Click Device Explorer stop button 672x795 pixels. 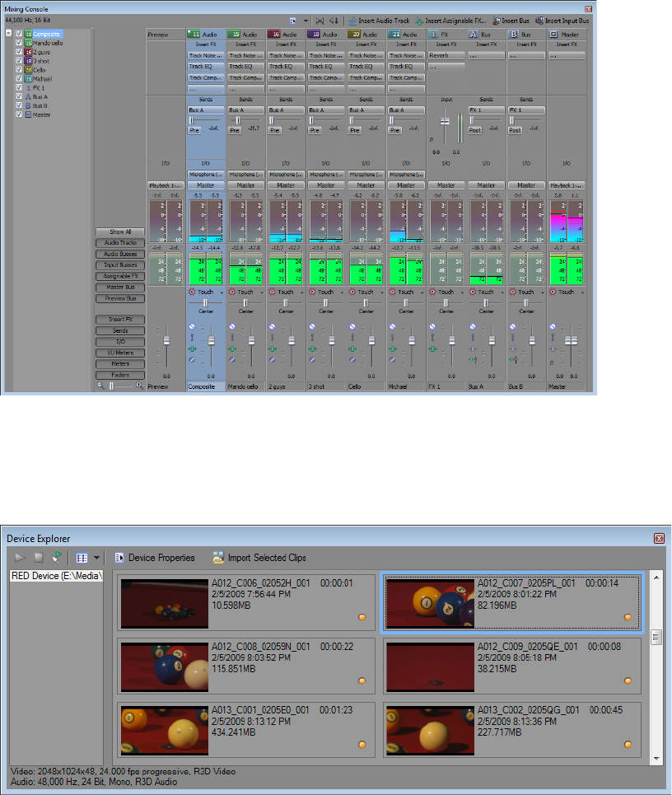(39, 558)
